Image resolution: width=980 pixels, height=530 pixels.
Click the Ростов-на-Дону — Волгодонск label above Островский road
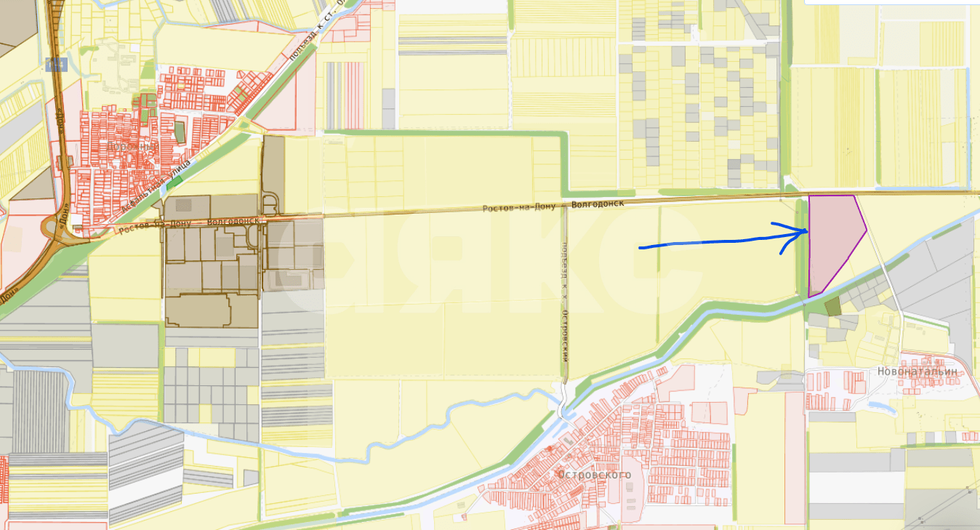coord(553,207)
